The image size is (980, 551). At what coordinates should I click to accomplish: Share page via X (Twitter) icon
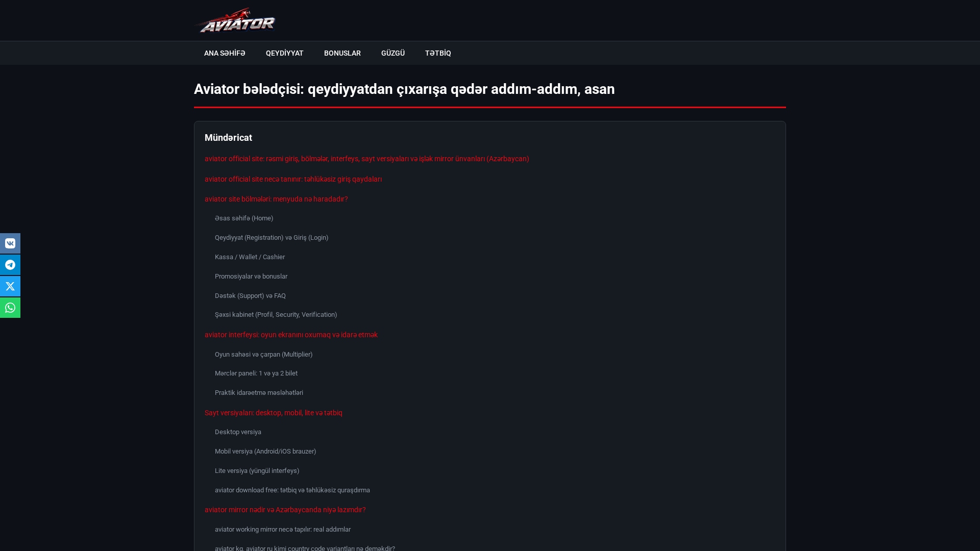click(10, 286)
